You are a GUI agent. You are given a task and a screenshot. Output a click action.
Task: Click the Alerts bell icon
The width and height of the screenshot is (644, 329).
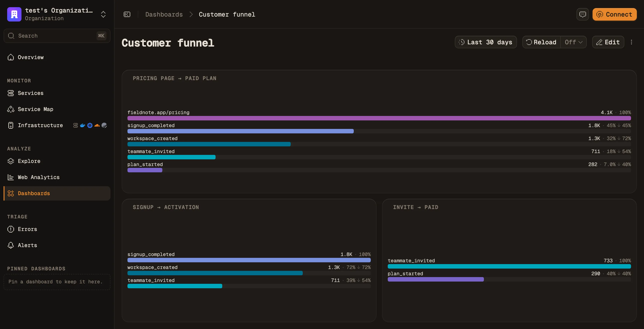[11, 245]
